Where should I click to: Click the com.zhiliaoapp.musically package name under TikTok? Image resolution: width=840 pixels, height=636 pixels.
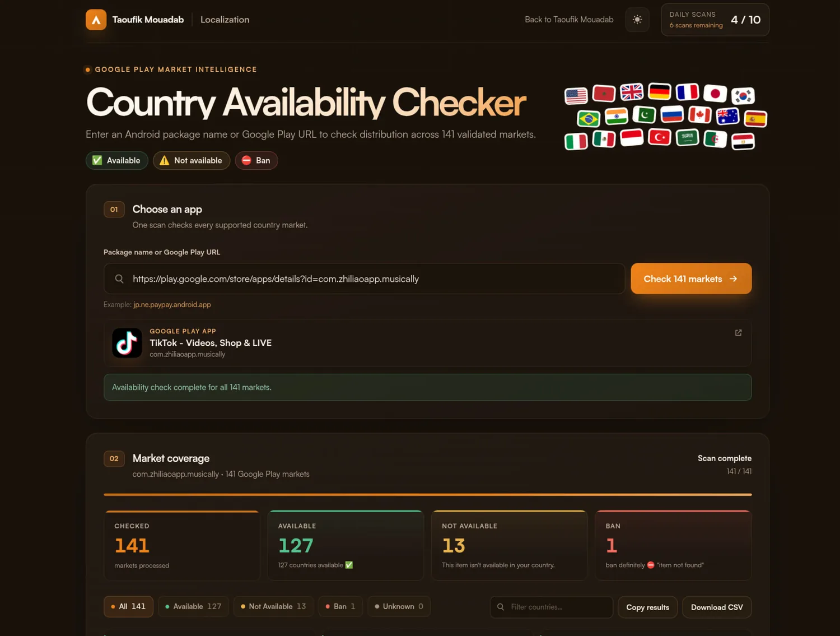[x=187, y=354]
